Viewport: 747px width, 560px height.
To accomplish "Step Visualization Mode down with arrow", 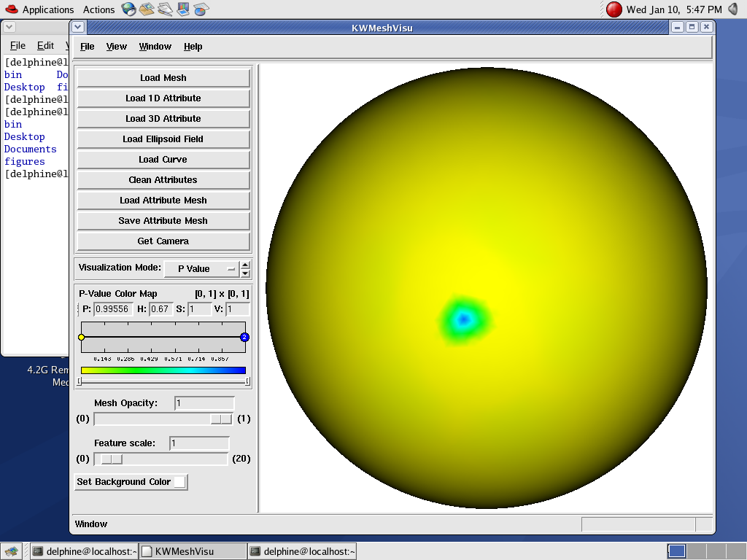I will 245,273.
